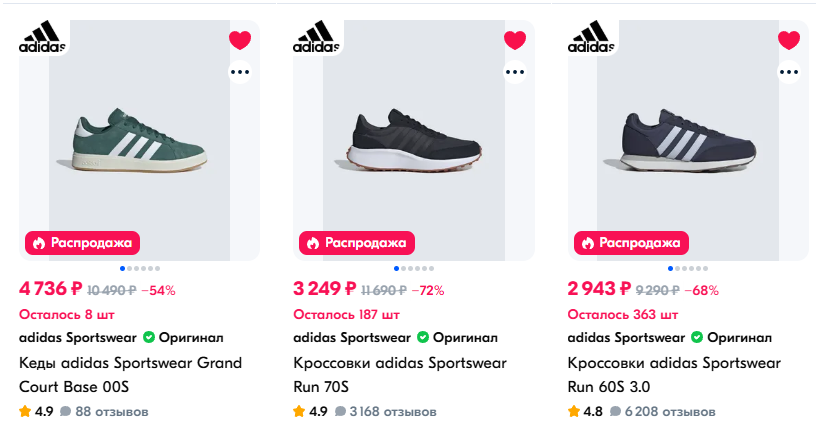Open the 88 отзывов reviews link
Viewport: 816px width, 432px height.
click(x=111, y=411)
